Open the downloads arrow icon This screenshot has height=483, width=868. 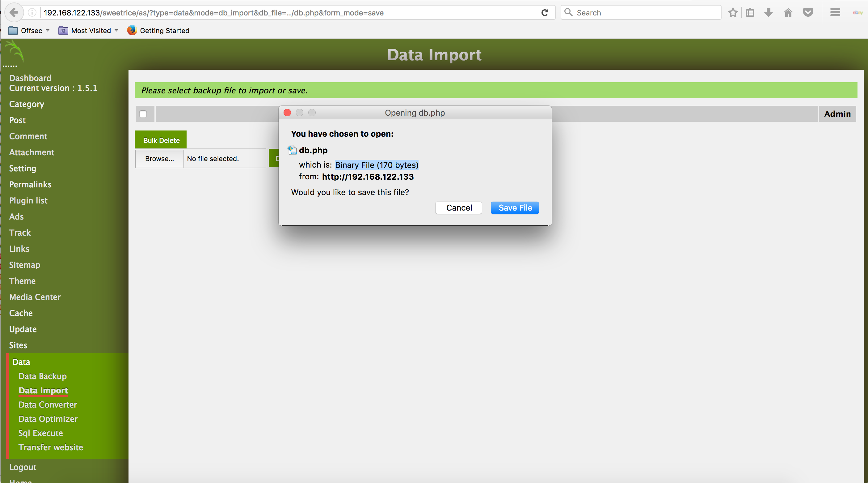768,12
